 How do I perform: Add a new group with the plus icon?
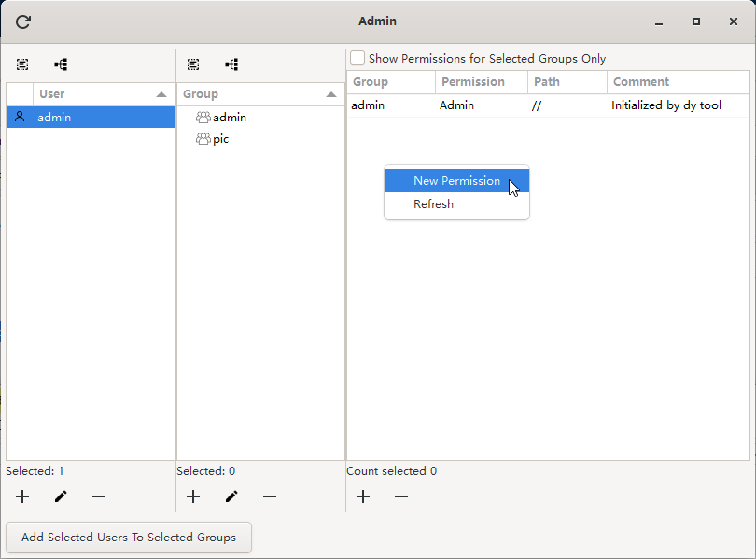pyautogui.click(x=193, y=496)
